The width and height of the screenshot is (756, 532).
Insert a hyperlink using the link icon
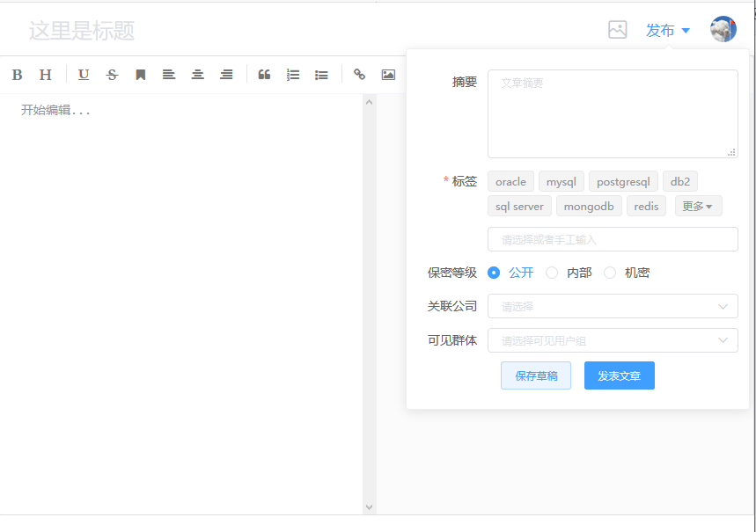359,75
